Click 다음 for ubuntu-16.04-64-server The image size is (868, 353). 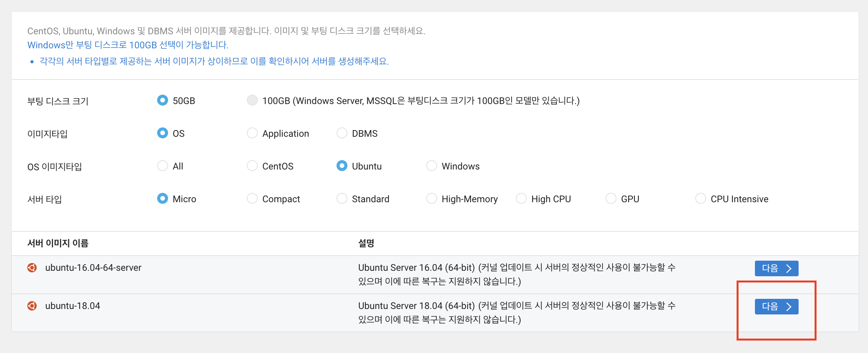[776, 268]
